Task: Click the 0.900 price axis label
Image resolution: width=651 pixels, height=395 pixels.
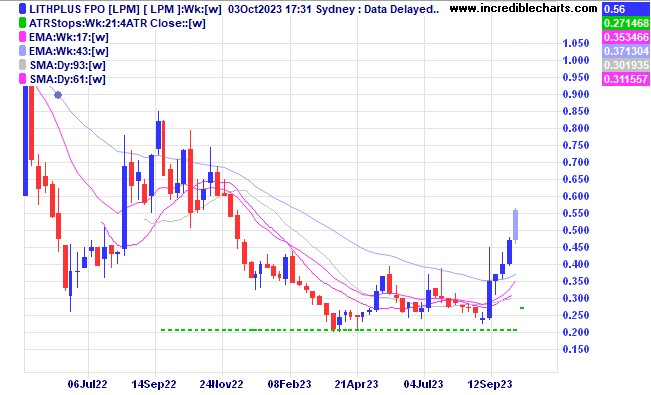Action: tap(576, 94)
